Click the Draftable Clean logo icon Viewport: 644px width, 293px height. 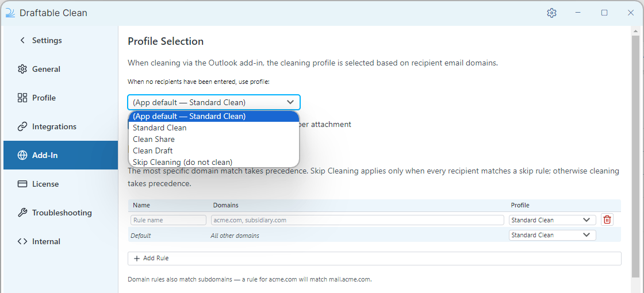[x=10, y=13]
